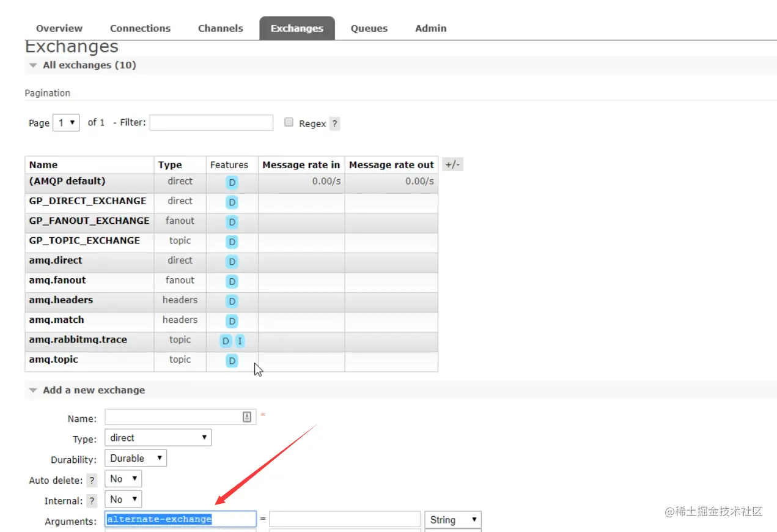This screenshot has width=777, height=532.
Task: Sort by Type column header
Action: click(x=170, y=164)
